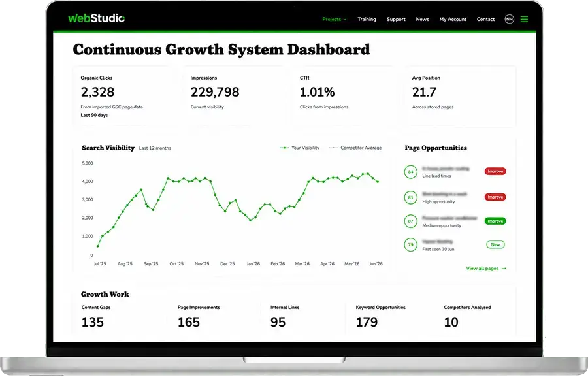This screenshot has width=588, height=377.
Task: Open the green hamburger menu icon
Action: click(x=524, y=19)
